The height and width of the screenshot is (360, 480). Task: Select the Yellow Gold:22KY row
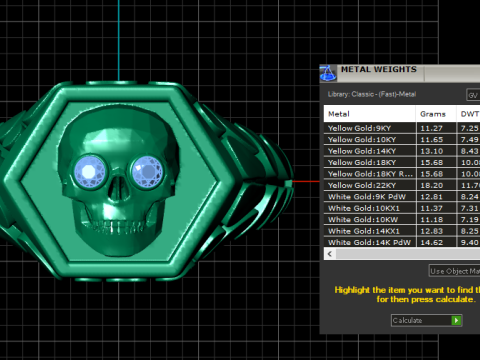click(402, 185)
